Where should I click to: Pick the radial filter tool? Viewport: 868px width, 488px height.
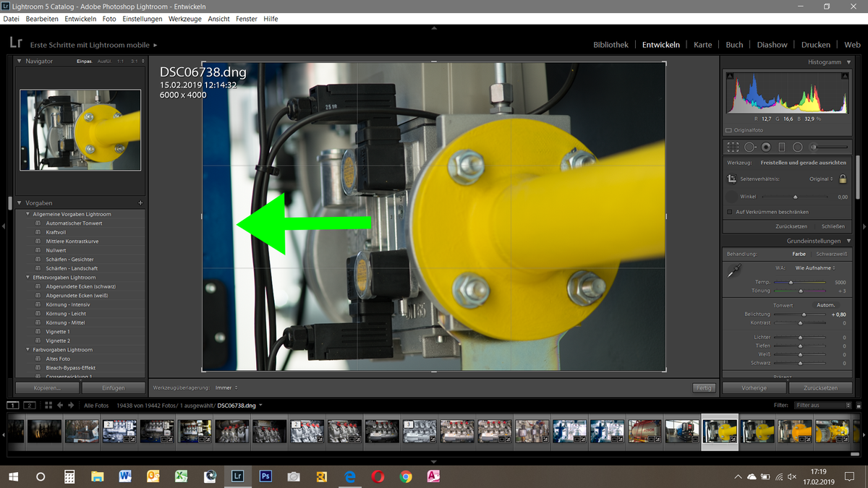coord(797,147)
